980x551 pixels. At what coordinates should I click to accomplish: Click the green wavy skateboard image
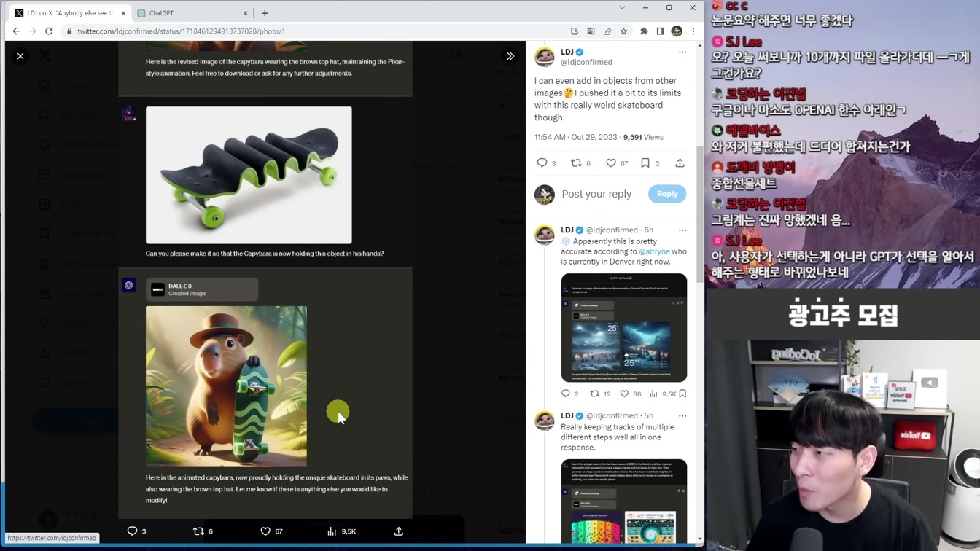coord(249,175)
